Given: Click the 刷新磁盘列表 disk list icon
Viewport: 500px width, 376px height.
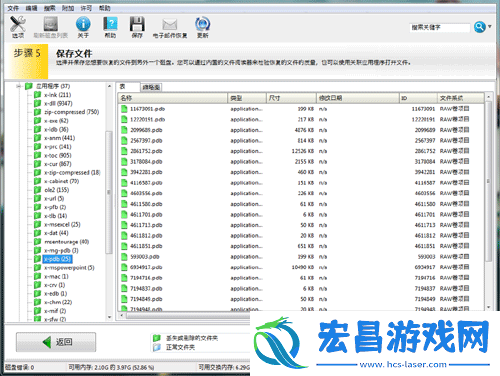Looking at the screenshot, I should tap(51, 24).
